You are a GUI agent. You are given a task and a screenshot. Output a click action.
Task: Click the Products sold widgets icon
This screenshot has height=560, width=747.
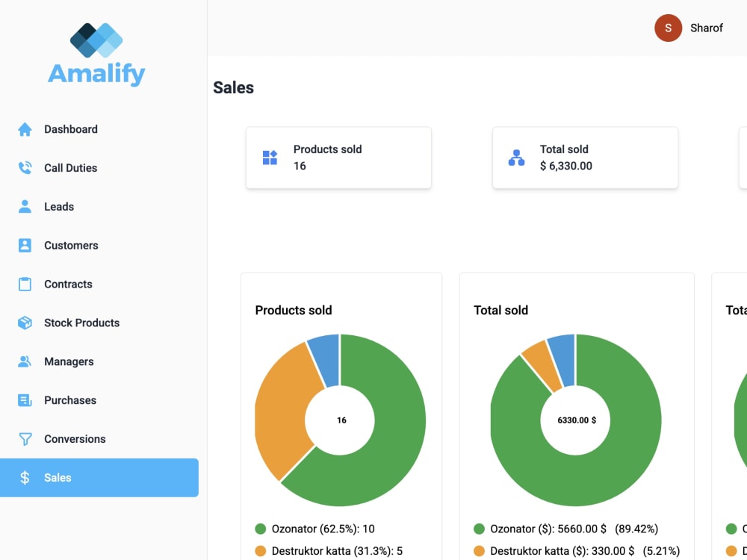[270, 158]
